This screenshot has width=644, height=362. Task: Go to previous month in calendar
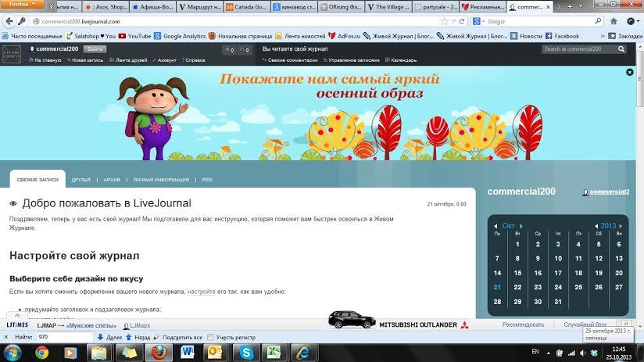[496, 226]
